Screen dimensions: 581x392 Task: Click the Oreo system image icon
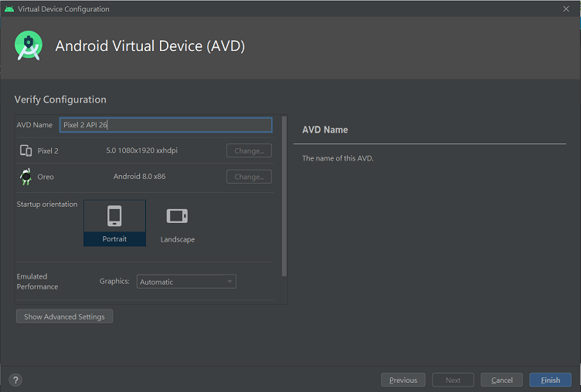(x=25, y=177)
